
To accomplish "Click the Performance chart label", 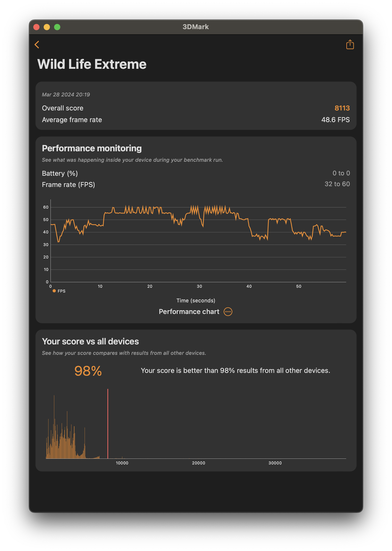I will [x=189, y=311].
